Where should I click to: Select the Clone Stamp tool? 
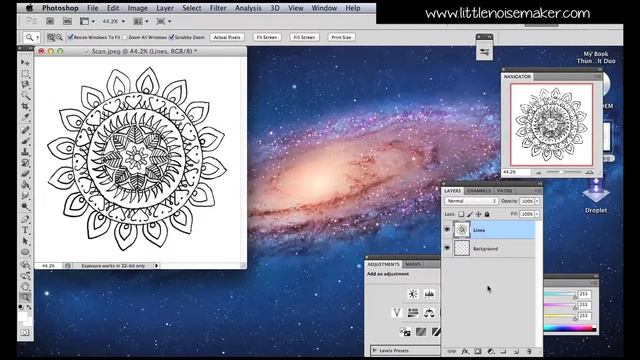point(25,152)
